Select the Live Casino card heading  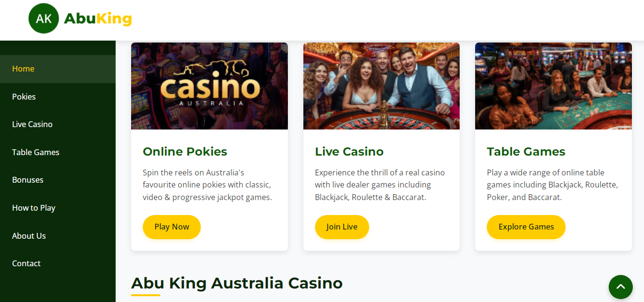349,152
